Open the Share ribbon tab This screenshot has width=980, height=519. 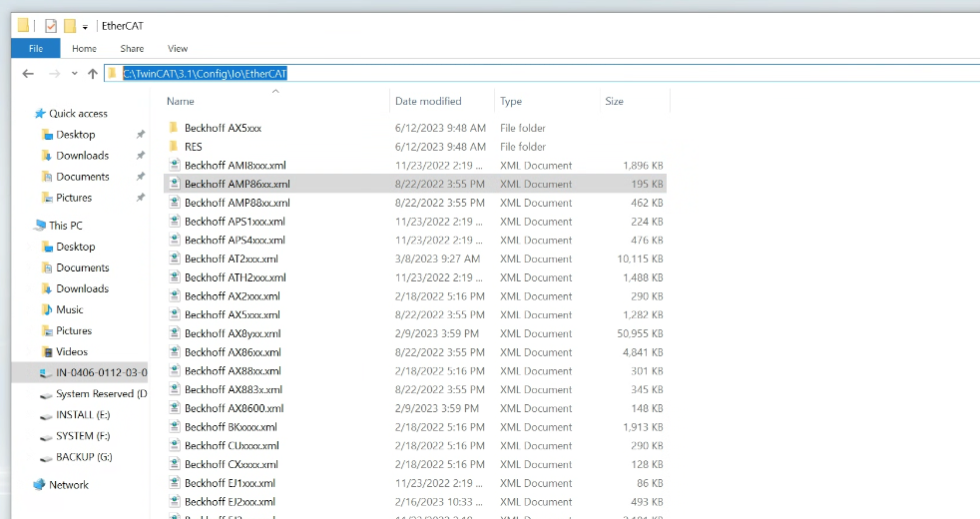132,48
